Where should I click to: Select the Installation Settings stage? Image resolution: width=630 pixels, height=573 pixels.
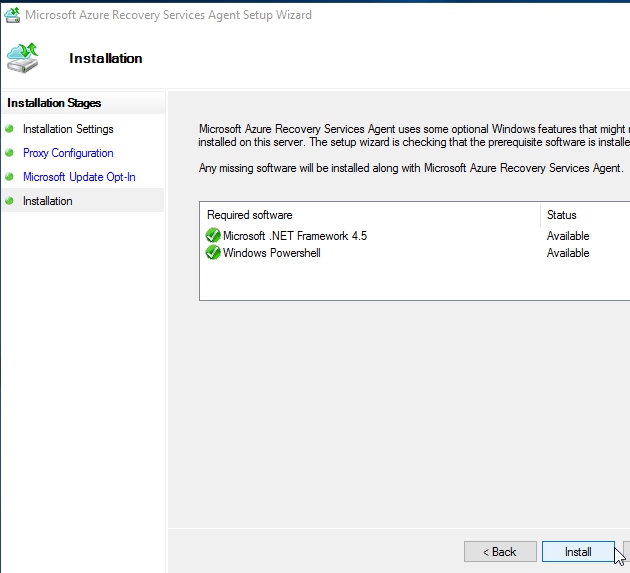pyautogui.click(x=68, y=129)
